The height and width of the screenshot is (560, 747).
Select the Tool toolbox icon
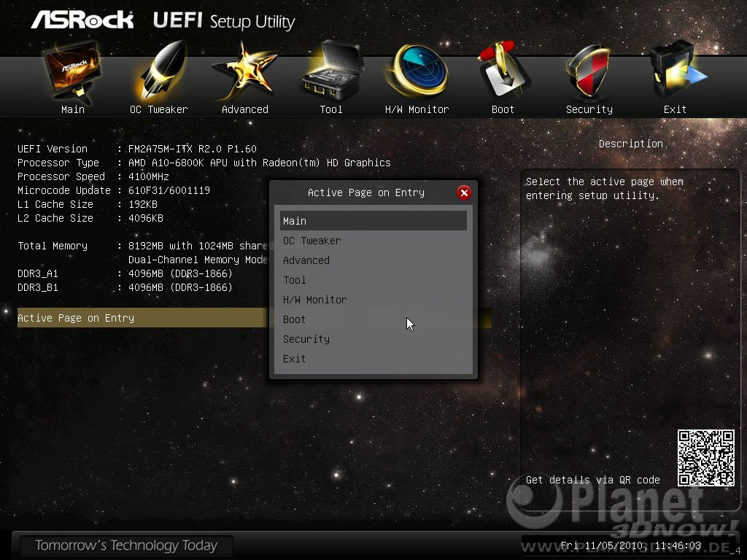[x=332, y=71]
